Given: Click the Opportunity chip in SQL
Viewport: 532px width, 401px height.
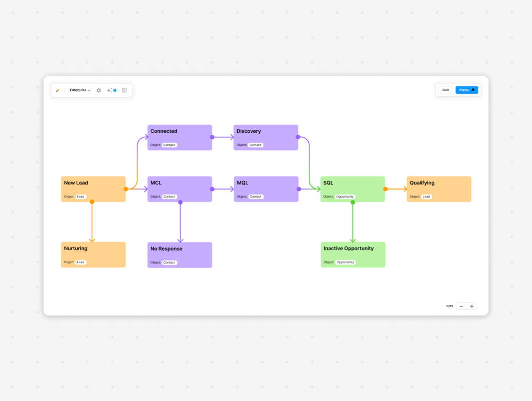Looking at the screenshot, I should click(344, 197).
